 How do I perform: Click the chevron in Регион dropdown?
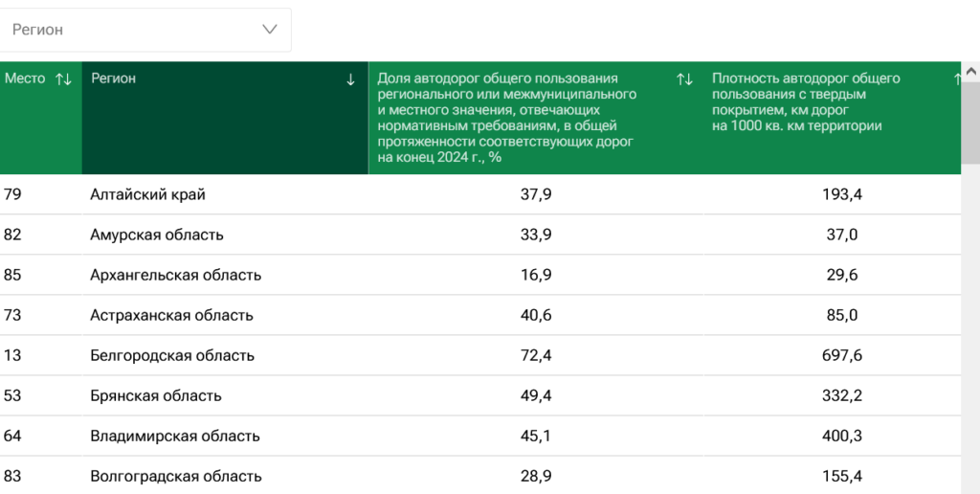269,30
